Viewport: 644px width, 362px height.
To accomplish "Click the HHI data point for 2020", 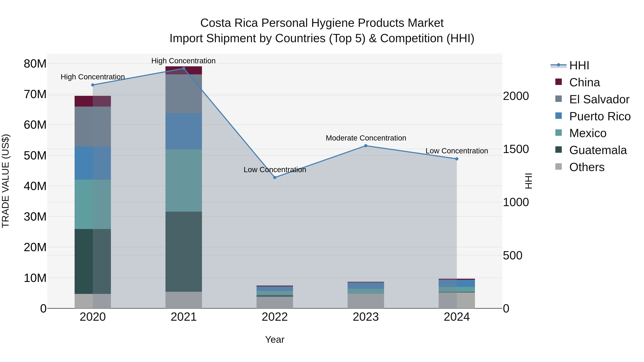I will pos(93,85).
